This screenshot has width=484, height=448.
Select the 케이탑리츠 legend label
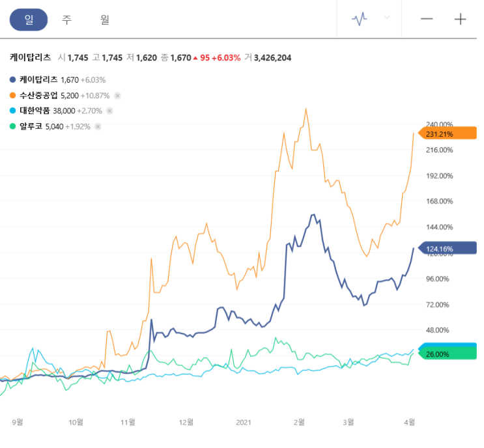[38, 79]
